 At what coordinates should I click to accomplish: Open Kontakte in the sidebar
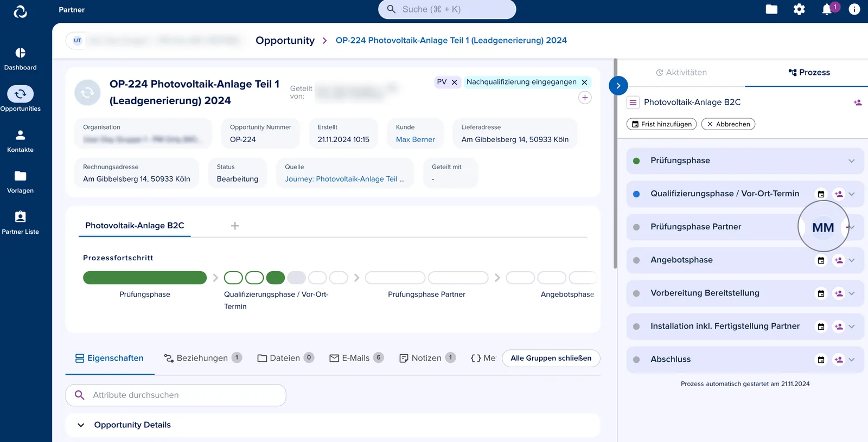tap(21, 141)
